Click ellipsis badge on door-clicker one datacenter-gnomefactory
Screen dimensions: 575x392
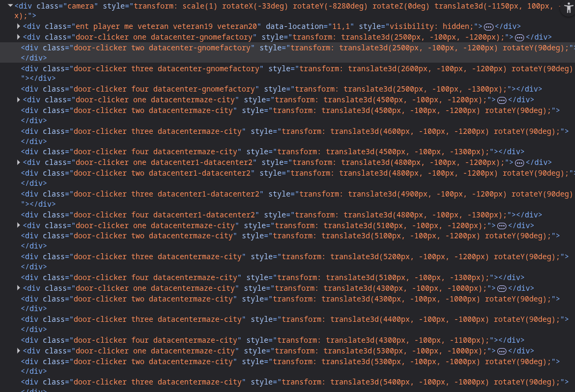[x=519, y=37]
